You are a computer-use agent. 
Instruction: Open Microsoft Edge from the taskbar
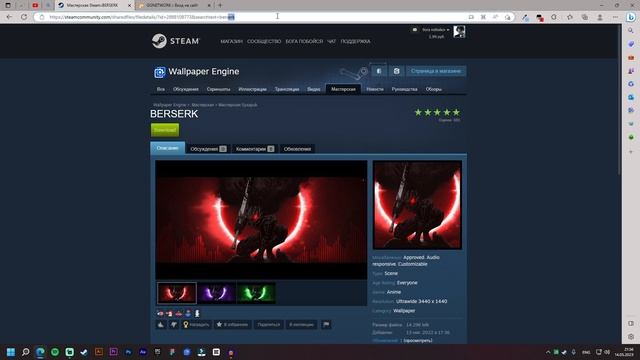pos(40,352)
